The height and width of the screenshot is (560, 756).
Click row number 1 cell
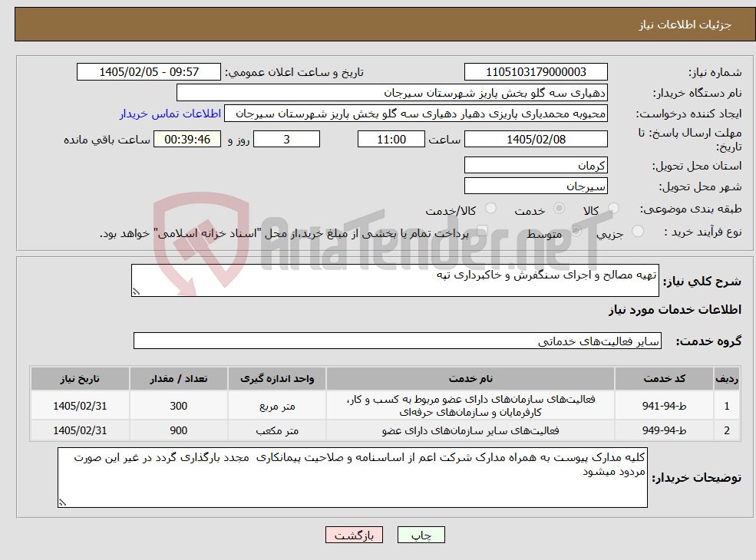pyautogui.click(x=727, y=406)
